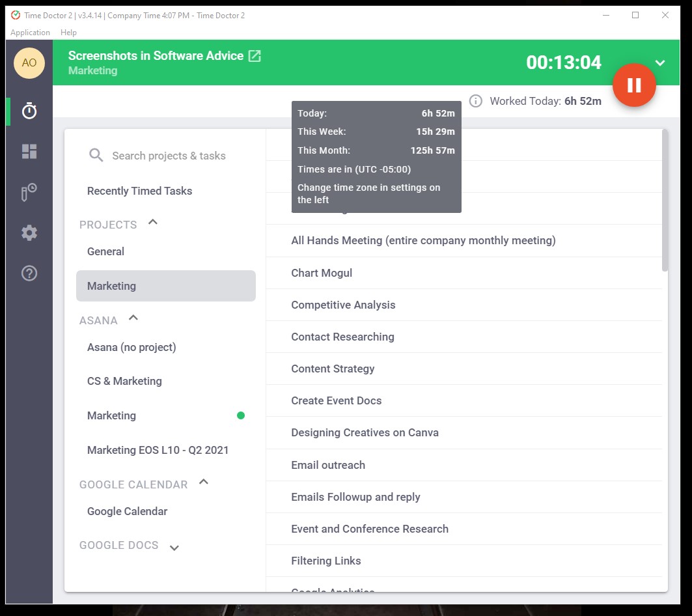Viewport: 692px width, 616px height.
Task: Expand the GOOGLE DOCS section
Action: [174, 548]
